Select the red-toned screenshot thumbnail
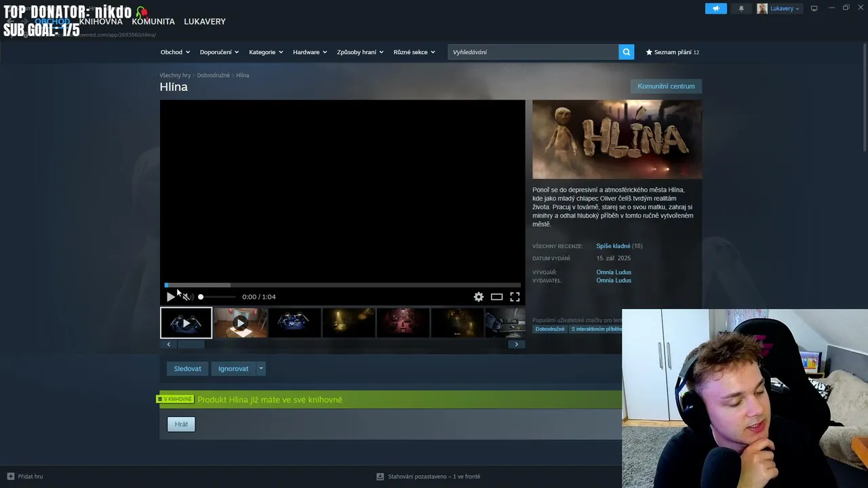 point(403,323)
